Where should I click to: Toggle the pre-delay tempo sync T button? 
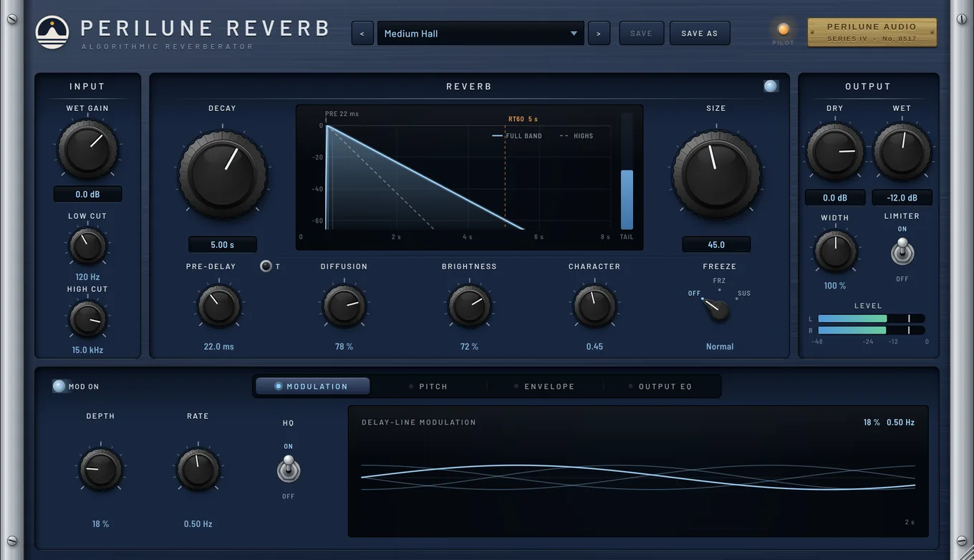(266, 266)
